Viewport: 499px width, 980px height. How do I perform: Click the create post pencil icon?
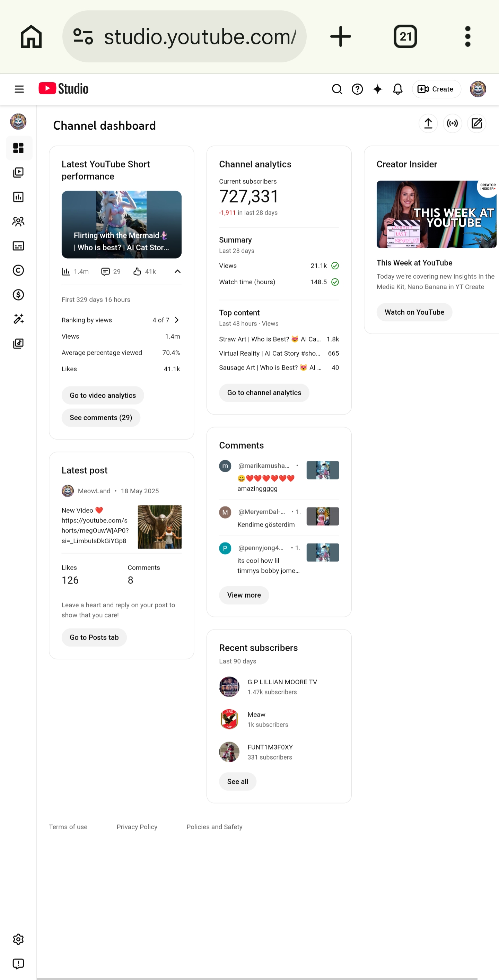click(x=477, y=123)
